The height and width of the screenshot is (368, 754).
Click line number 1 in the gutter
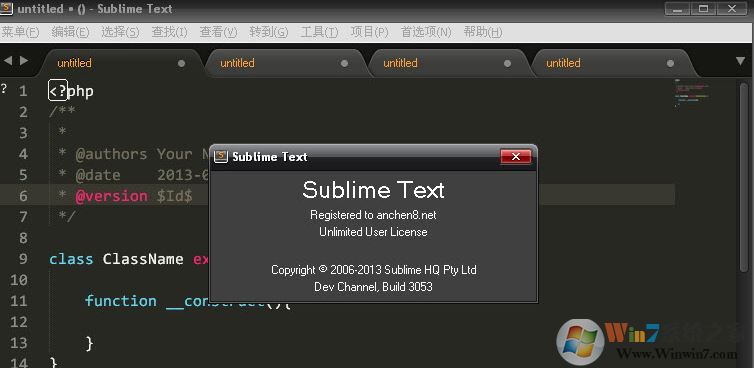point(23,91)
